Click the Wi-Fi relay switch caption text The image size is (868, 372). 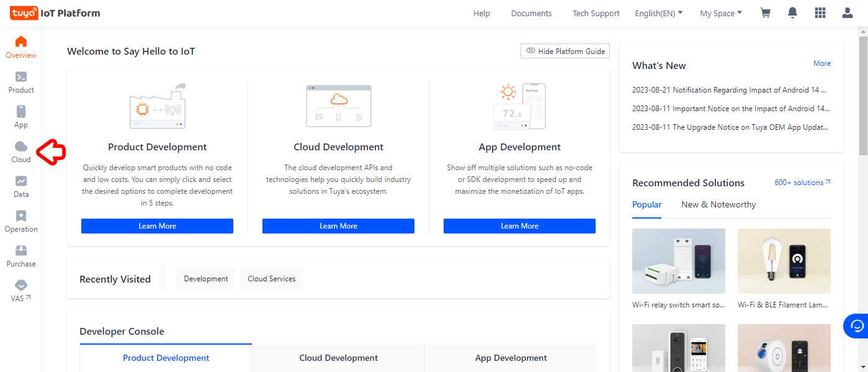tap(679, 305)
